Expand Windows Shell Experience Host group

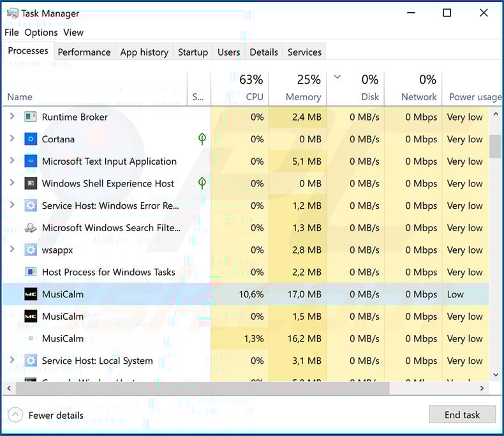[x=12, y=183]
